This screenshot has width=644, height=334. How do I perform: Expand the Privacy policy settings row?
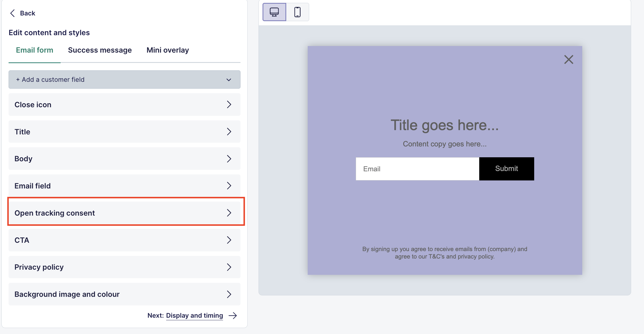(124, 267)
